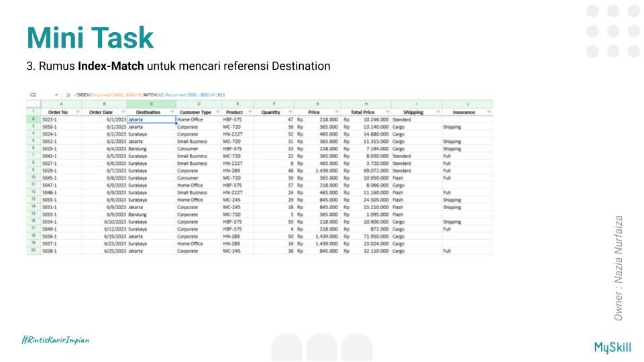Select Standard shipping in row 5023-1
The width and height of the screenshot is (644, 362).
coord(417,119)
